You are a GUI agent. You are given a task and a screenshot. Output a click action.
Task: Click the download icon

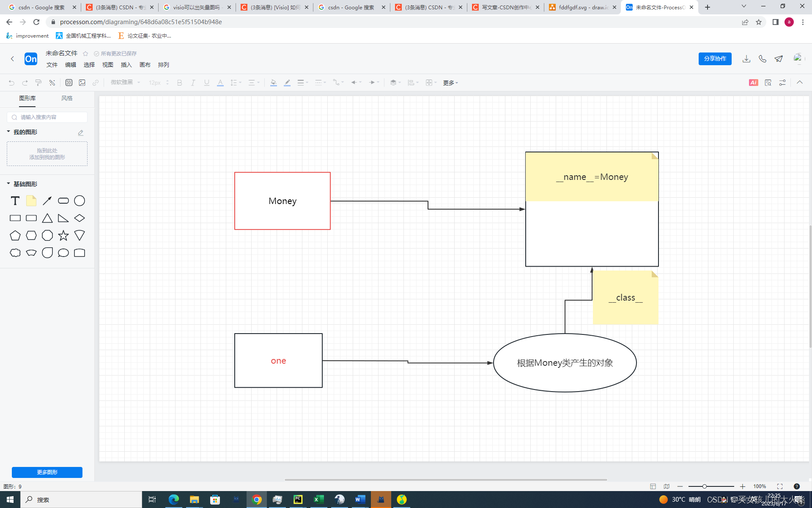(746, 59)
